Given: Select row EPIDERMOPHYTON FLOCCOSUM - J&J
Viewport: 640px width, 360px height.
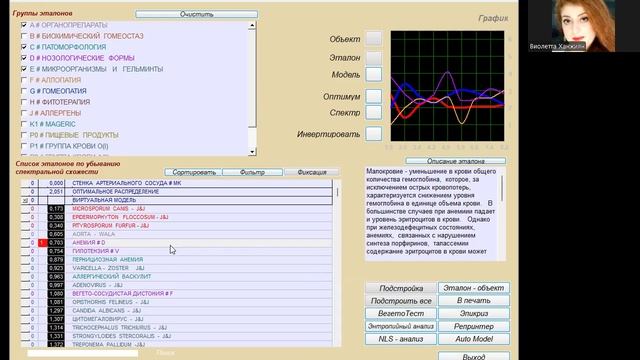Looking at the screenshot, I should (177, 217).
